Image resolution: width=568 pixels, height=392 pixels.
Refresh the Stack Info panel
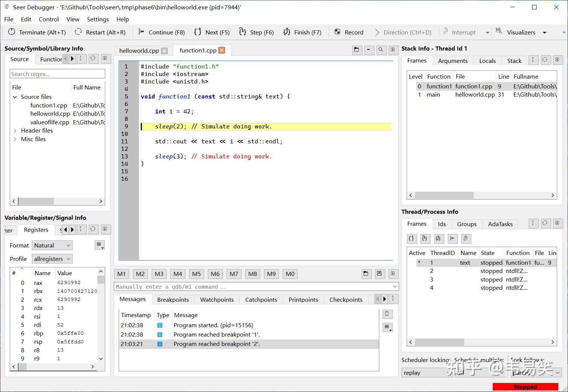[546, 60]
